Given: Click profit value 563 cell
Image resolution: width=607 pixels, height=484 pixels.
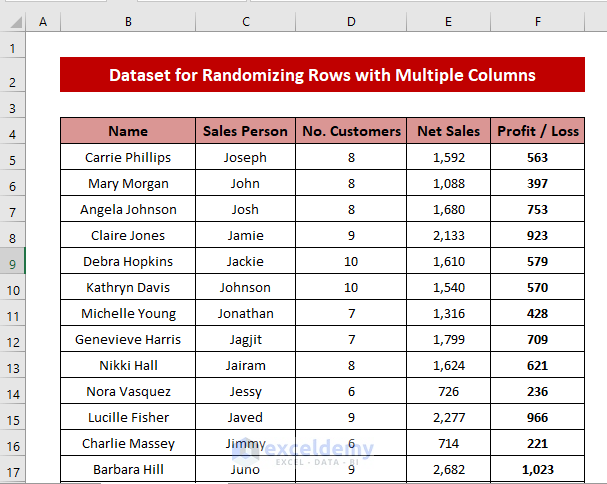Looking at the screenshot, I should (537, 157).
